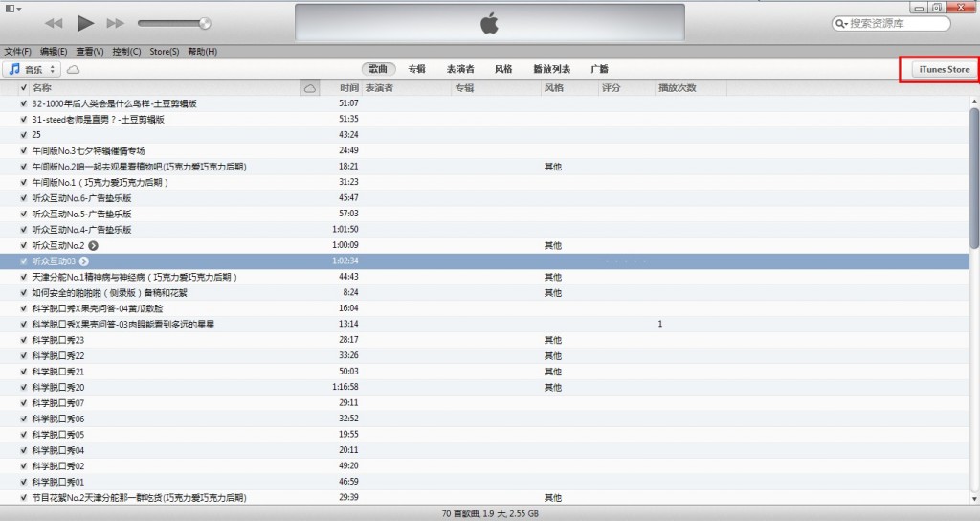Switch to the 播放列表 tab

[552, 69]
